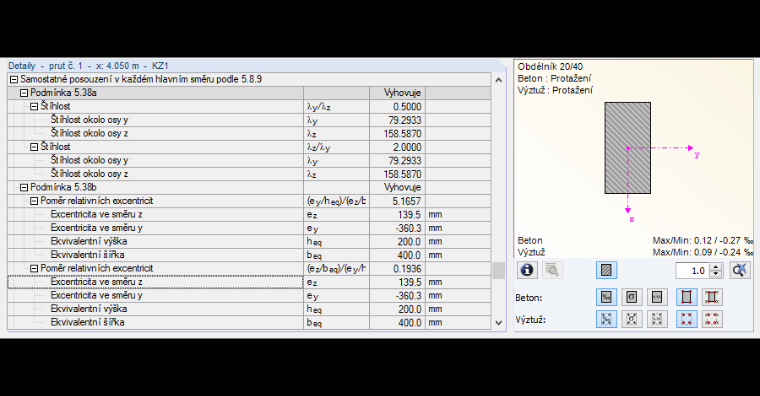
Task: Toggle the hatched cross-section display button
Action: click(x=606, y=270)
